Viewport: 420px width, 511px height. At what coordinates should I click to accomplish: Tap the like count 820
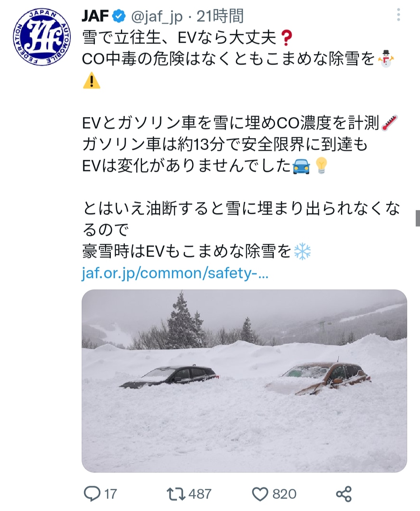click(x=284, y=494)
